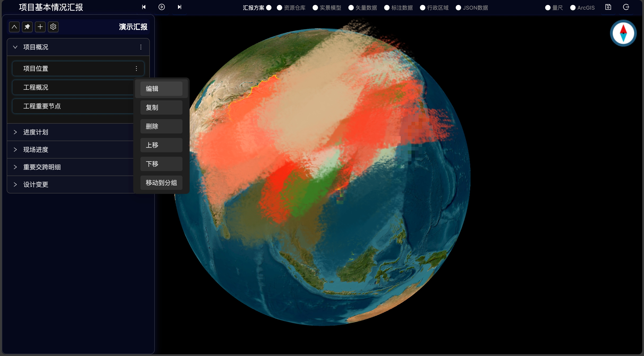
Task: Choose 移动到分组 in the context menu
Action: 161,183
